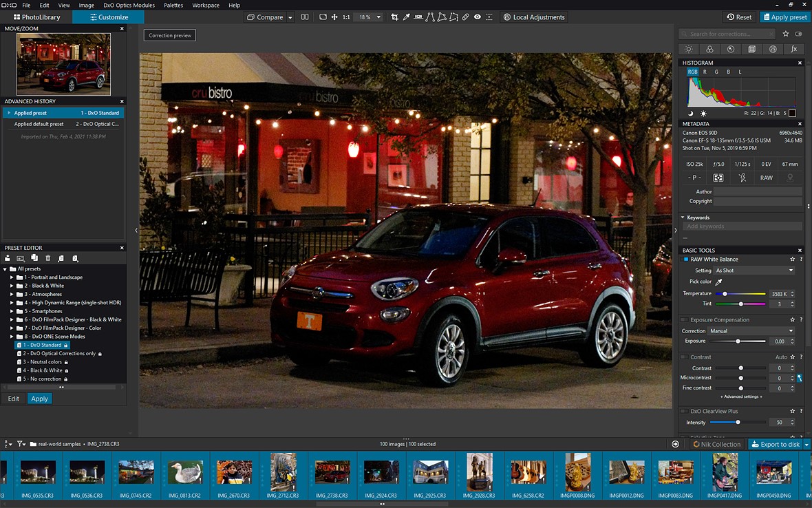Open the zoom percentage dropdown

pyautogui.click(x=378, y=17)
